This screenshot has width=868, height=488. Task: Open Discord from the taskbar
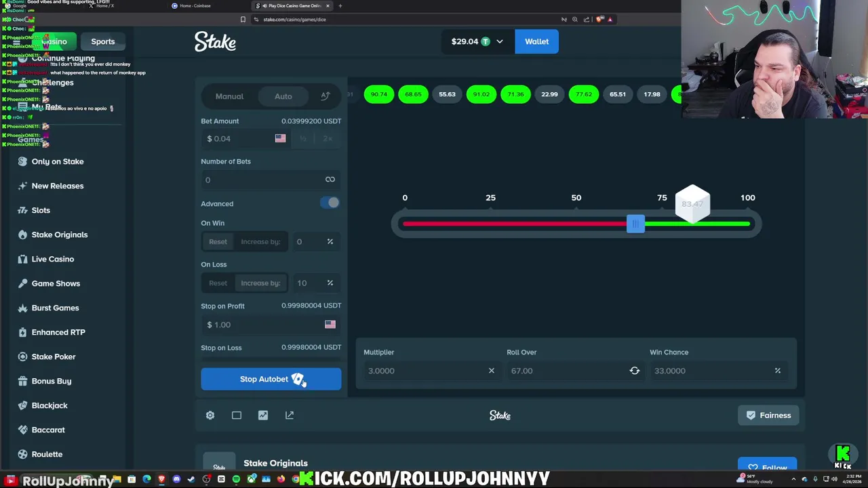click(176, 479)
